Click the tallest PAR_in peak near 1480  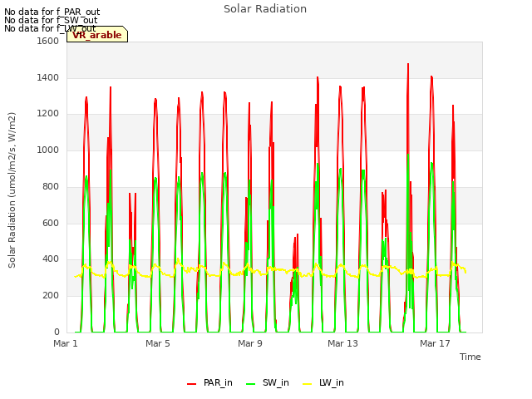point(408,65)
